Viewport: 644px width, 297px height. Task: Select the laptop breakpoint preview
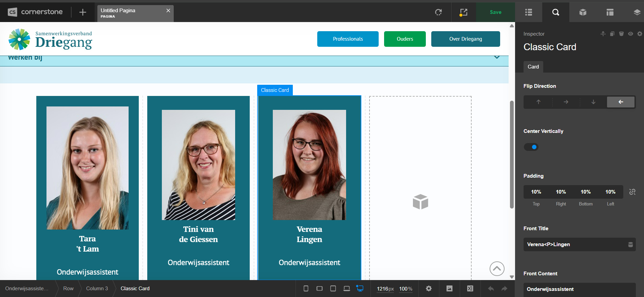[x=346, y=289]
